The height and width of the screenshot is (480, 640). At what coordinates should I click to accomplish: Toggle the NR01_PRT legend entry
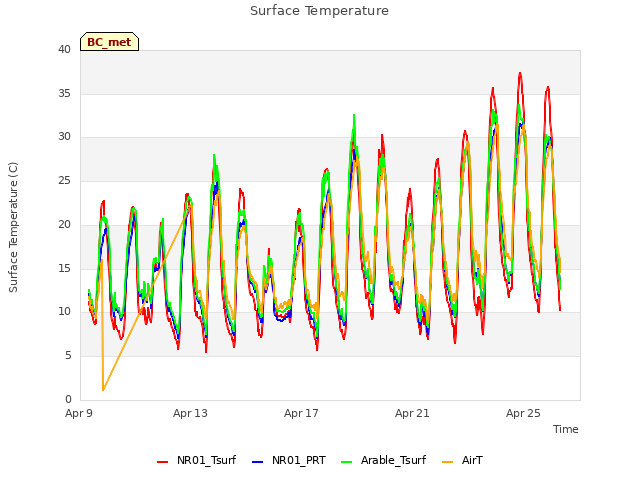point(289,460)
